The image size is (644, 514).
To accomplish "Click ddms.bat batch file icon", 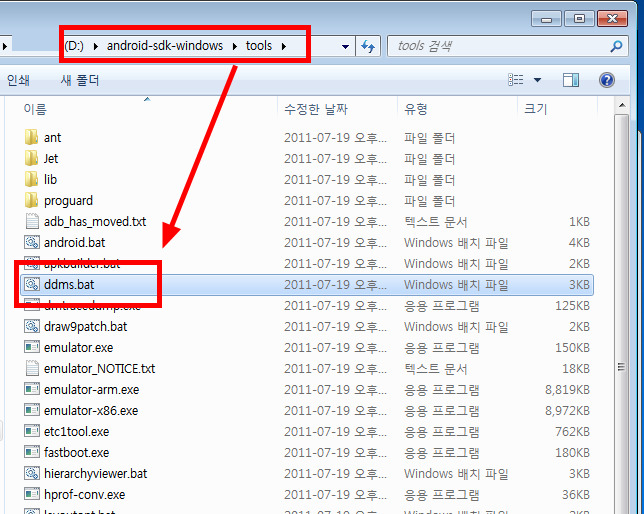I will tap(32, 284).
